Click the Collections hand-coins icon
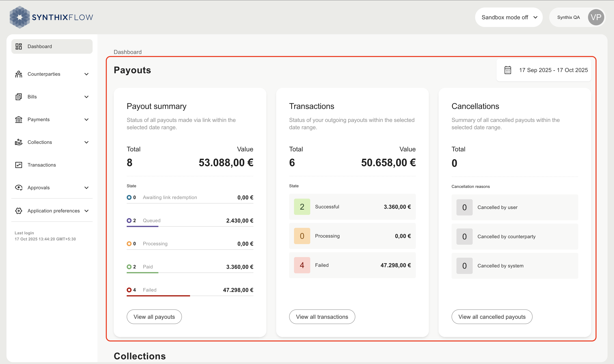This screenshot has height=364, width=614. [19, 142]
